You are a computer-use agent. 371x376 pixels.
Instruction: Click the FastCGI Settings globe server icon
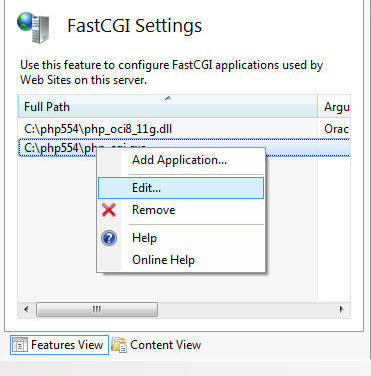pyautogui.click(x=33, y=28)
